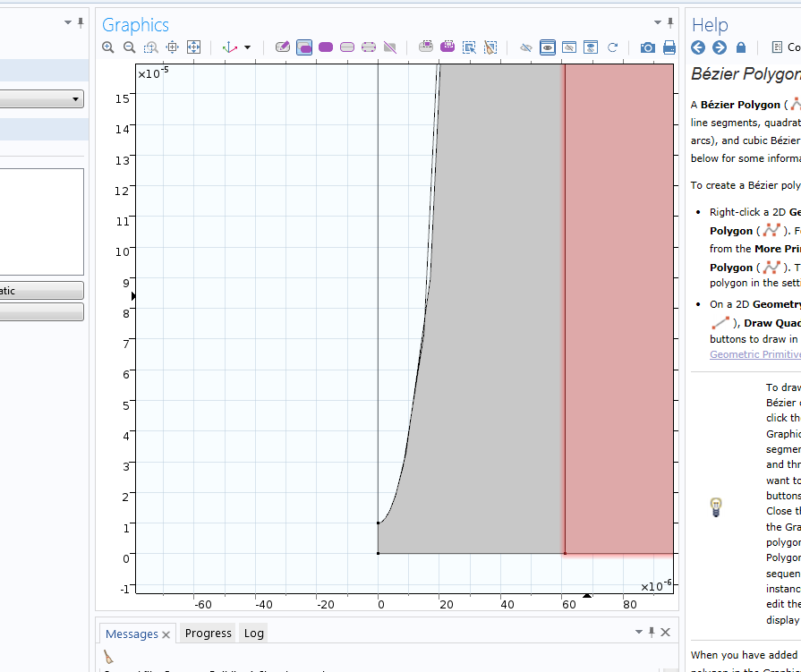
Task: Click the Zoom Out magnifier icon
Action: click(129, 47)
